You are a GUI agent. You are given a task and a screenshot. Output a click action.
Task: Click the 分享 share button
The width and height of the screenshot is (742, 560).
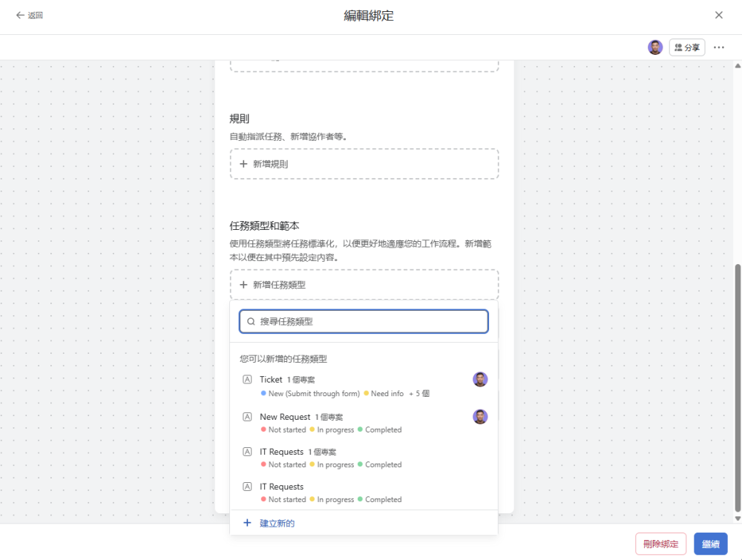click(x=686, y=47)
